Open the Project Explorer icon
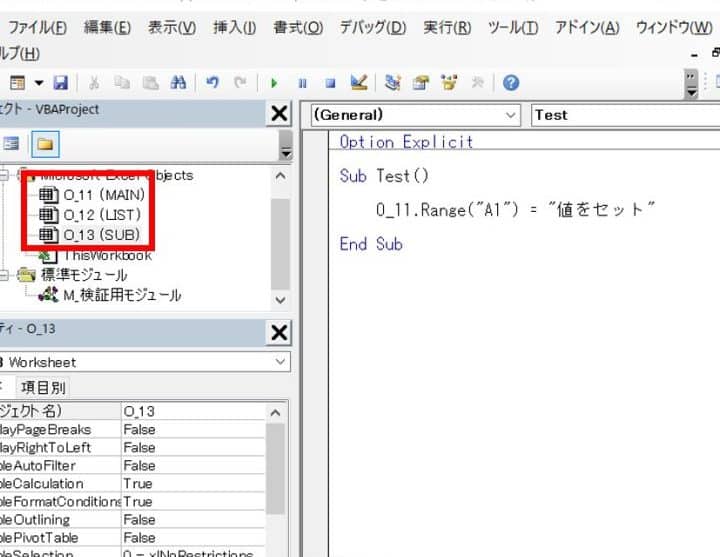 pyautogui.click(x=393, y=83)
